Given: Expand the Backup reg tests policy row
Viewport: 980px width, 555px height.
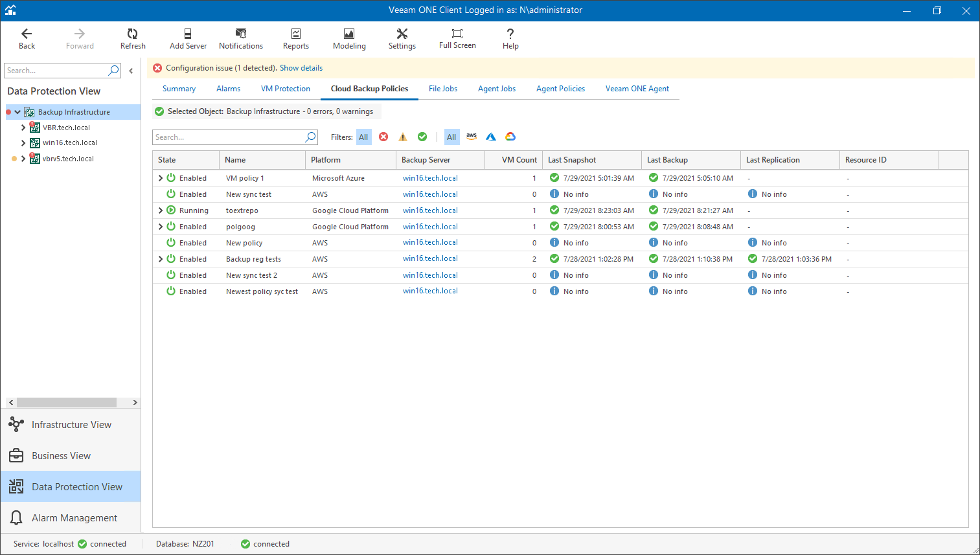Looking at the screenshot, I should (161, 259).
